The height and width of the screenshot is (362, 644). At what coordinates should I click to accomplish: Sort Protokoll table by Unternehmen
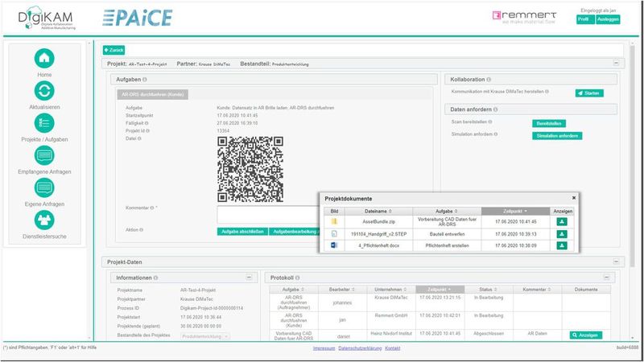390,290
